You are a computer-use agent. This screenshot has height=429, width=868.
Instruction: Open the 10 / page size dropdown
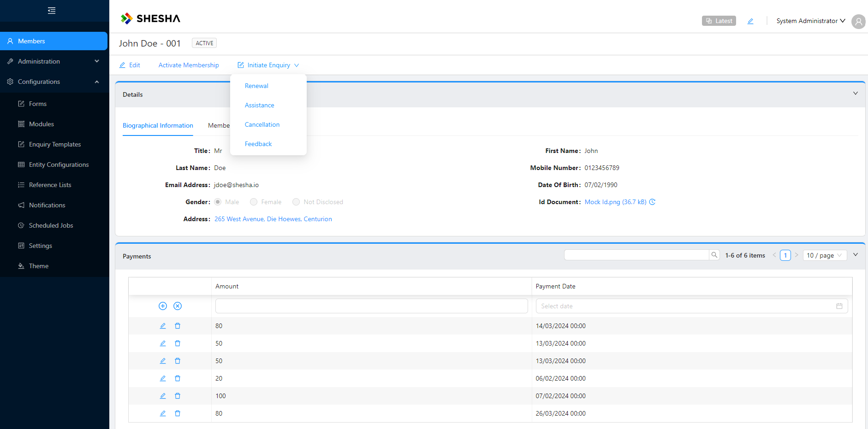(825, 255)
